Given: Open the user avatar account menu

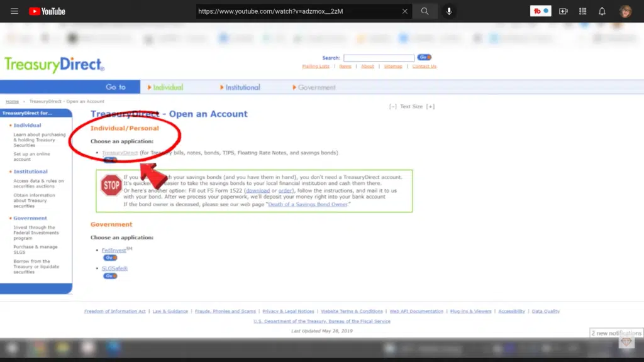Looking at the screenshot, I should (x=625, y=11).
